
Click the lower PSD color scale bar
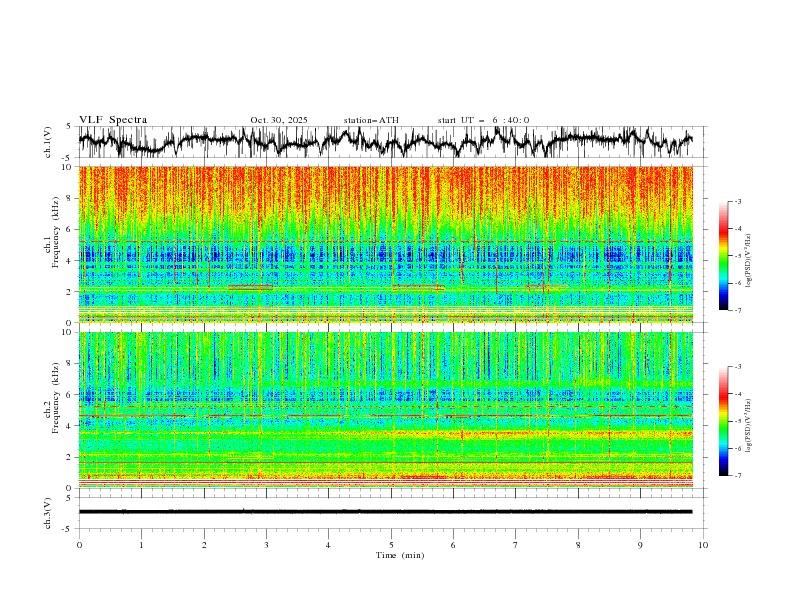(724, 421)
